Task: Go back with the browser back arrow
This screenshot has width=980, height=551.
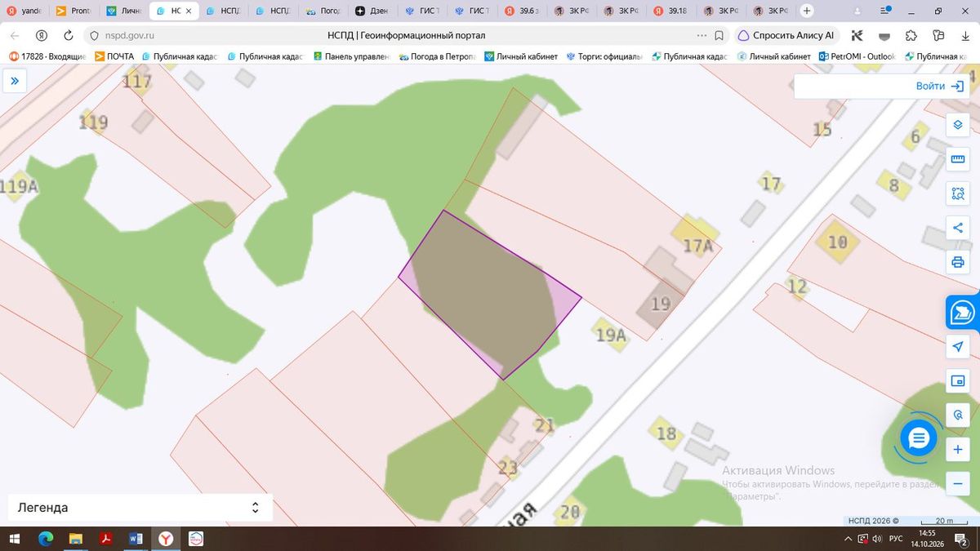Action: coord(16,36)
